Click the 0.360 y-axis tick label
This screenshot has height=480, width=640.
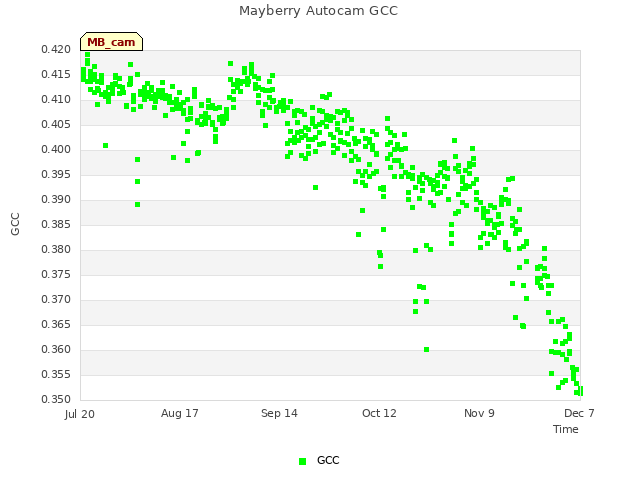click(56, 349)
